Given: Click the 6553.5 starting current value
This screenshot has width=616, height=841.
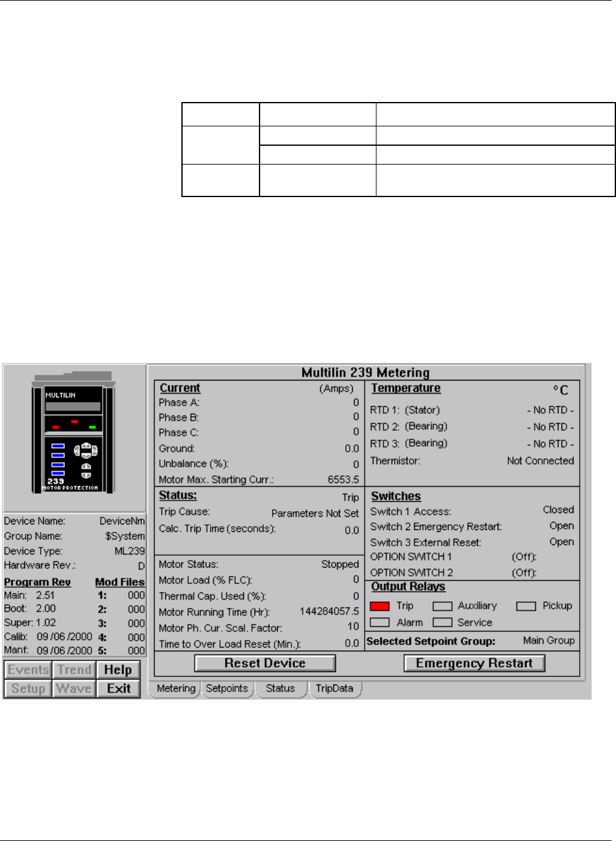Looking at the screenshot, I should 343,480.
